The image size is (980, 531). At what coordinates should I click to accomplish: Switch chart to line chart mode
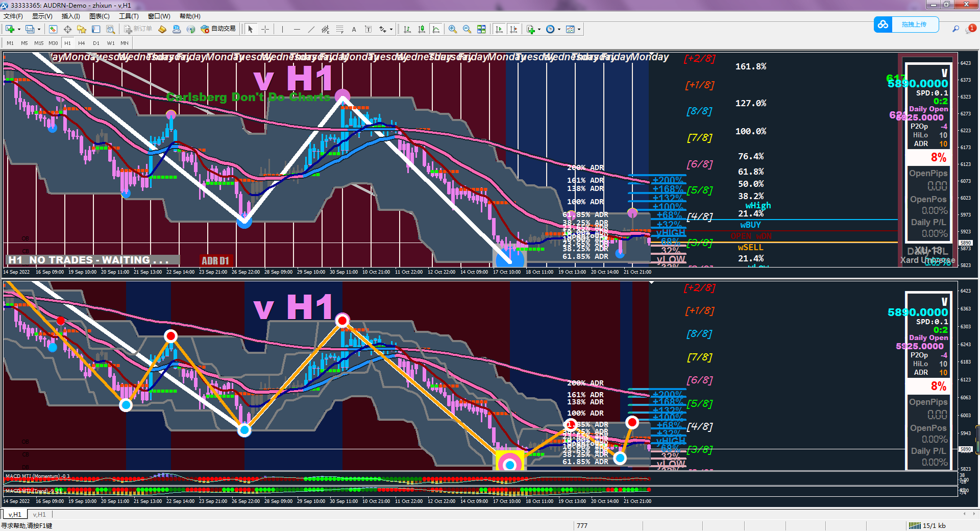436,29
